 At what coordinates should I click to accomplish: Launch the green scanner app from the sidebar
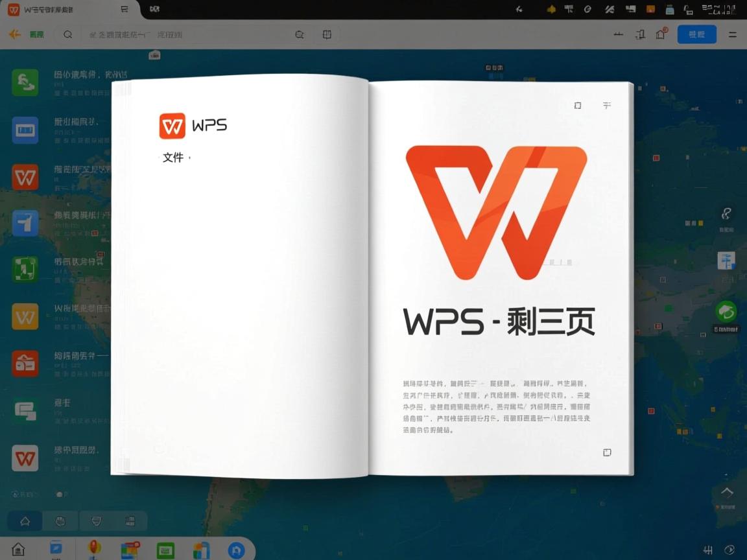[25, 268]
